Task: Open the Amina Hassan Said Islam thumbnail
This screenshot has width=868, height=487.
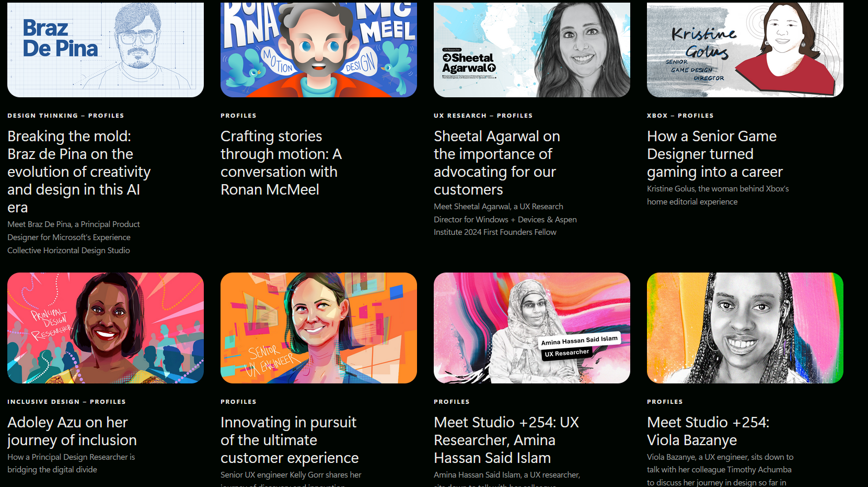Action: (532, 328)
